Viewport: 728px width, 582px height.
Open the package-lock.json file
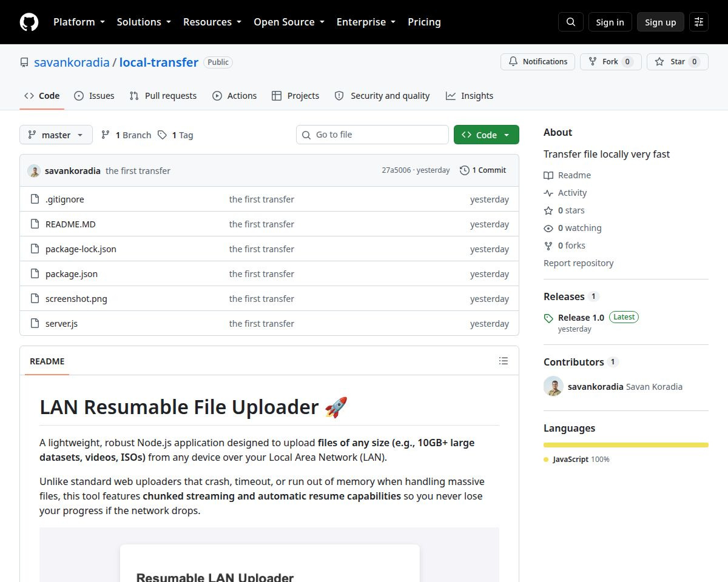pos(81,249)
